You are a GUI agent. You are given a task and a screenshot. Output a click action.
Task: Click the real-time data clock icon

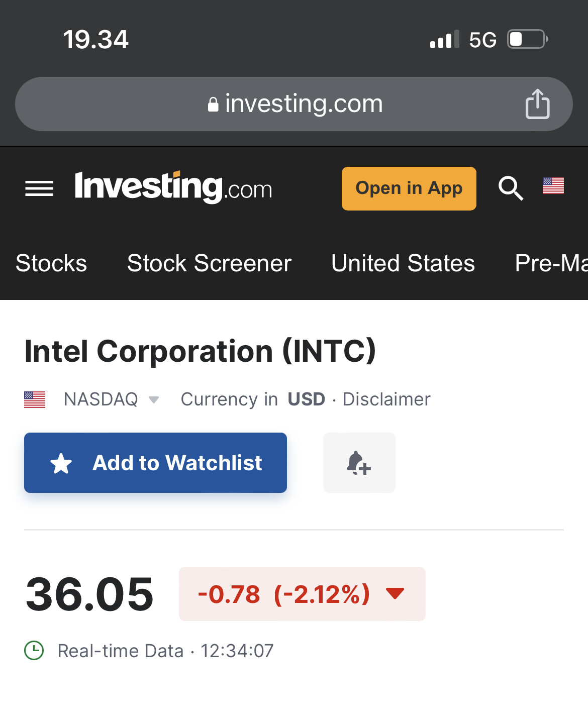coord(34,651)
